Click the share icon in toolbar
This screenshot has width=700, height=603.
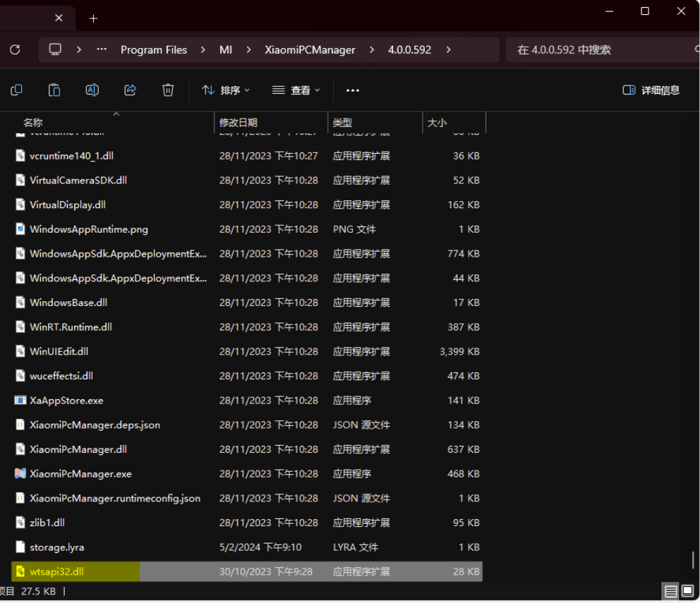(x=130, y=90)
